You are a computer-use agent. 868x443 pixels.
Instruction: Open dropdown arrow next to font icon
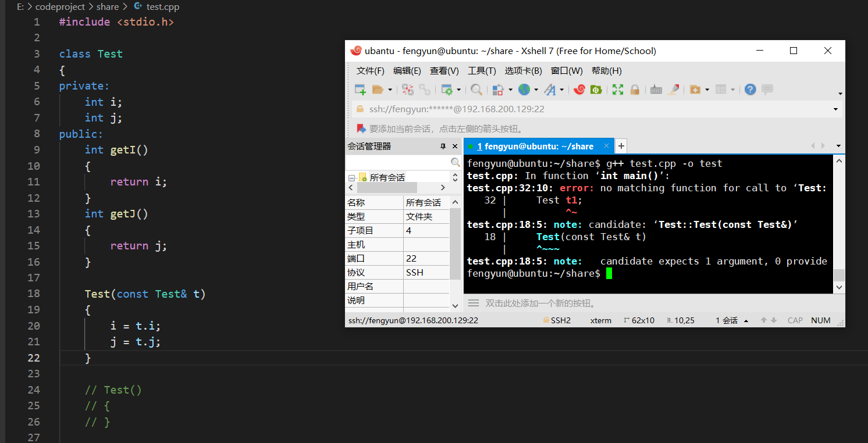tap(561, 90)
